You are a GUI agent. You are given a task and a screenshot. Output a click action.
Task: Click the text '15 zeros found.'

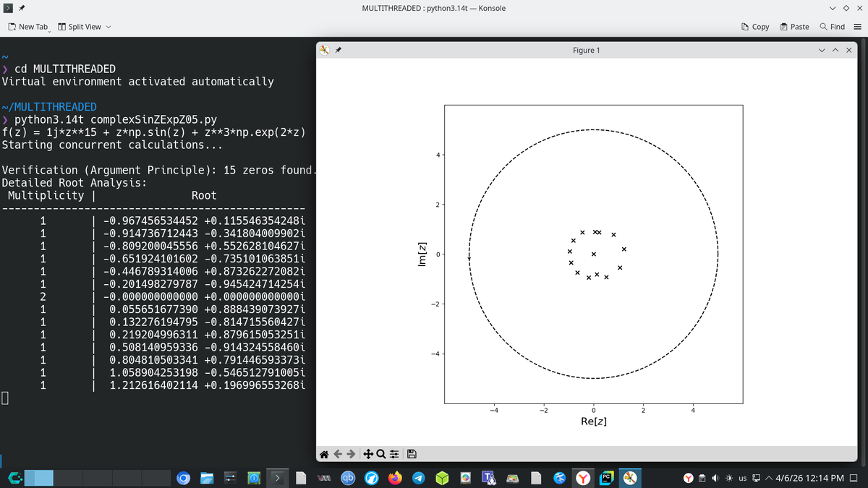pos(268,171)
